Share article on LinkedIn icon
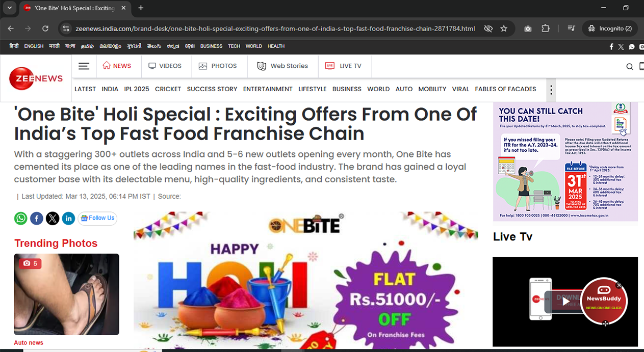This screenshot has width=644, height=352. pos(68,219)
